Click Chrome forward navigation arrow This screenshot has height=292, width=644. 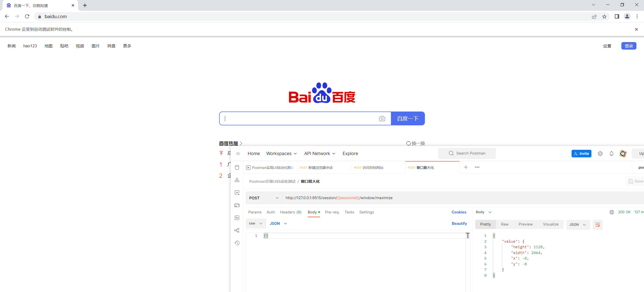17,16
